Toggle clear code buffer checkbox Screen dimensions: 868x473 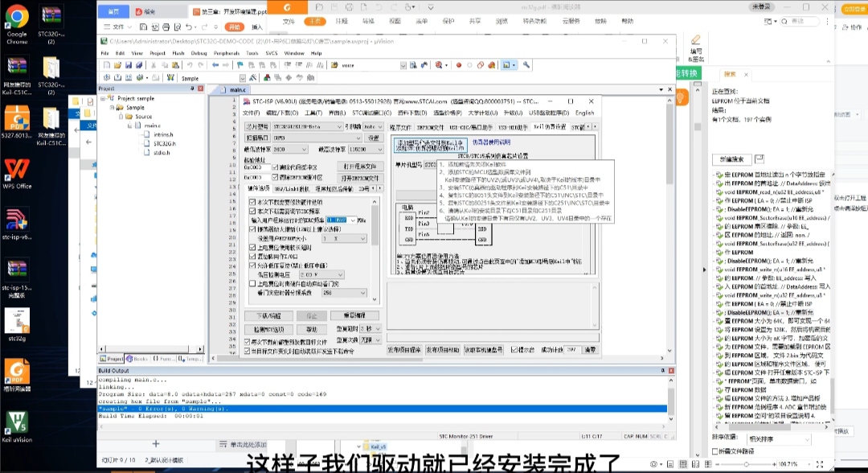pos(275,167)
